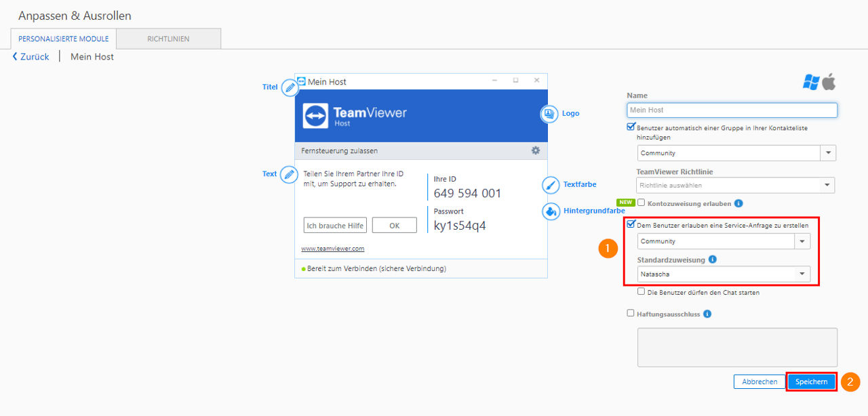Click info icon next to Kontozuweisung erlauben
Viewport: 868px width, 416px height.
click(738, 203)
